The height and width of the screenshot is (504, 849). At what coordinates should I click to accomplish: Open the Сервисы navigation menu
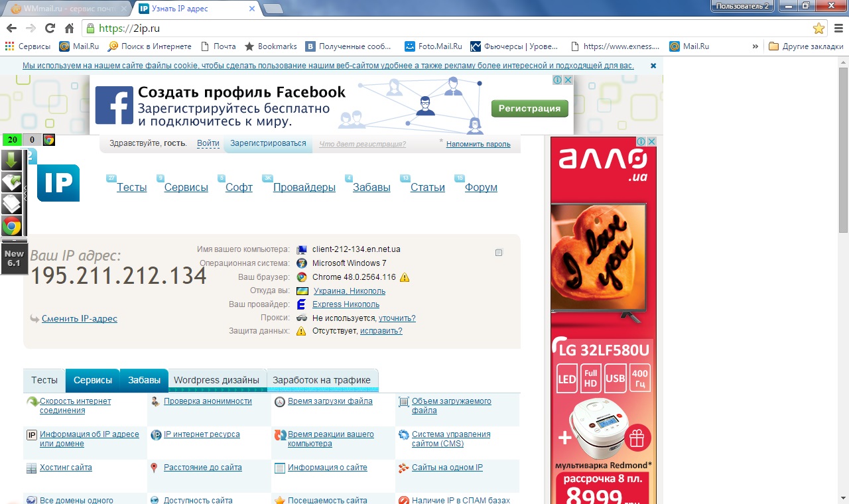coord(186,188)
